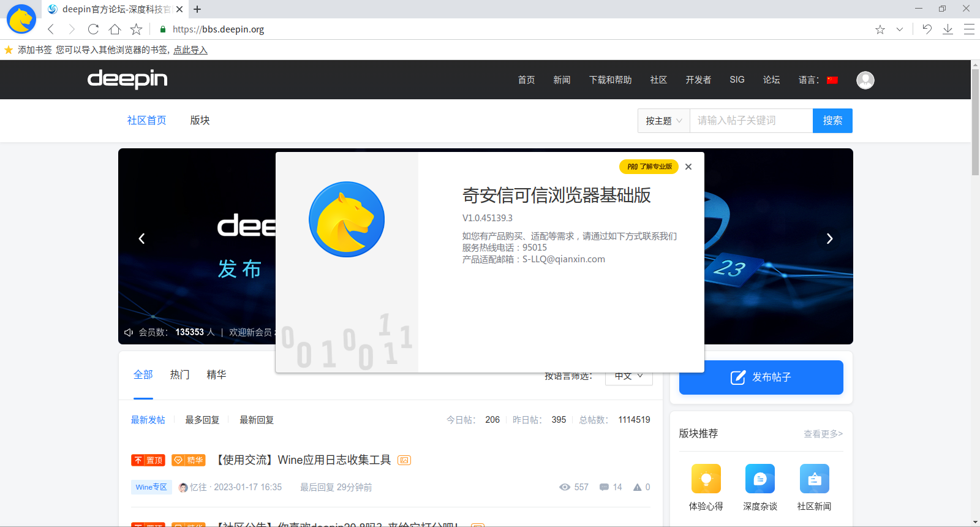Click the user avatar icon in header
Viewport: 980px width, 527px height.
click(x=865, y=80)
